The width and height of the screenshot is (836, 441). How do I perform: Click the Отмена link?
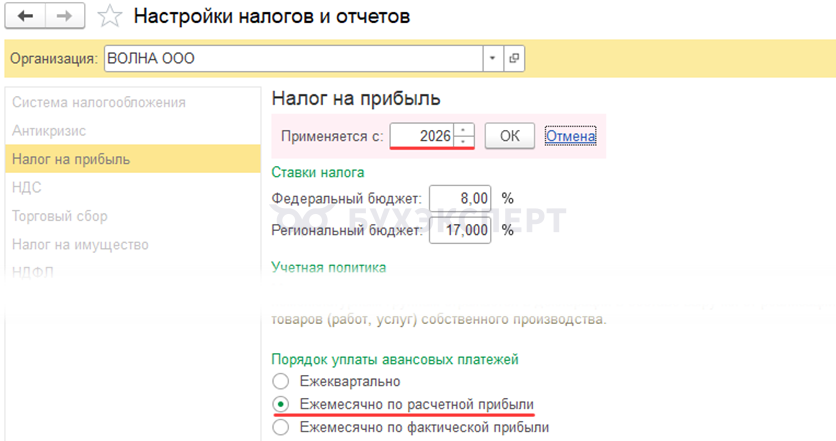570,136
